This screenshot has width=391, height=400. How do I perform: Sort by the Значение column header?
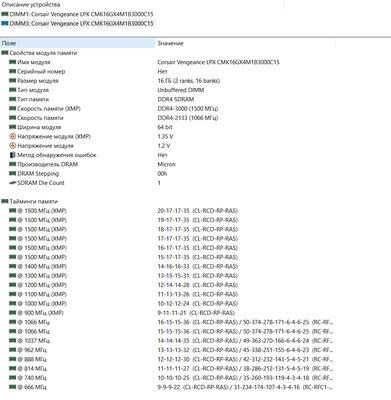[245, 43]
